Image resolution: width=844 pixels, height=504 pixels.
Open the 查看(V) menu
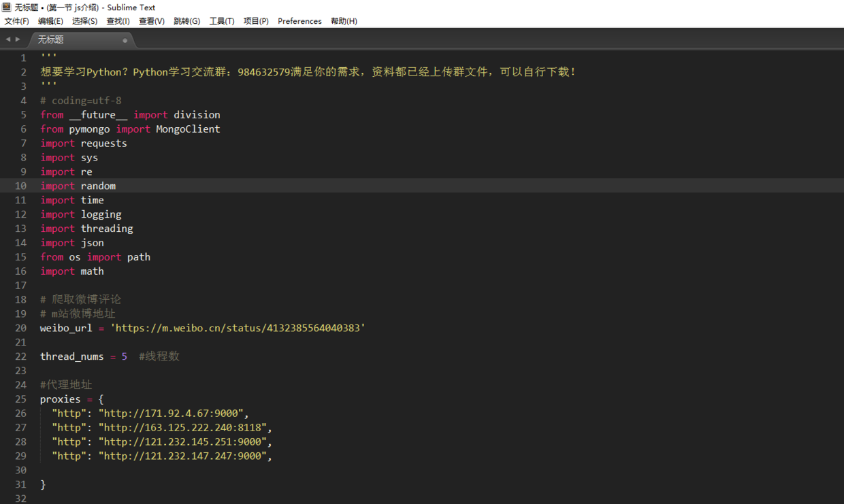(x=151, y=21)
